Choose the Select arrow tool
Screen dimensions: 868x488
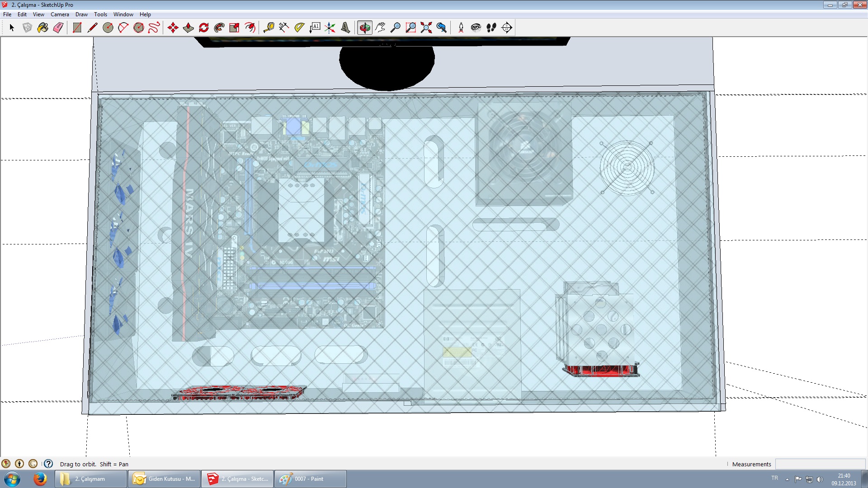[12, 28]
